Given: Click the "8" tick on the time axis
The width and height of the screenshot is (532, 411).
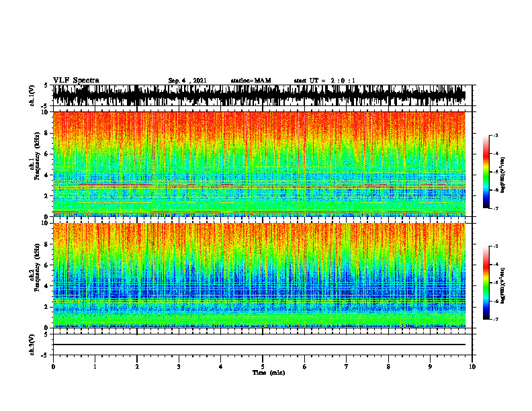Looking at the screenshot, I should (388, 367).
